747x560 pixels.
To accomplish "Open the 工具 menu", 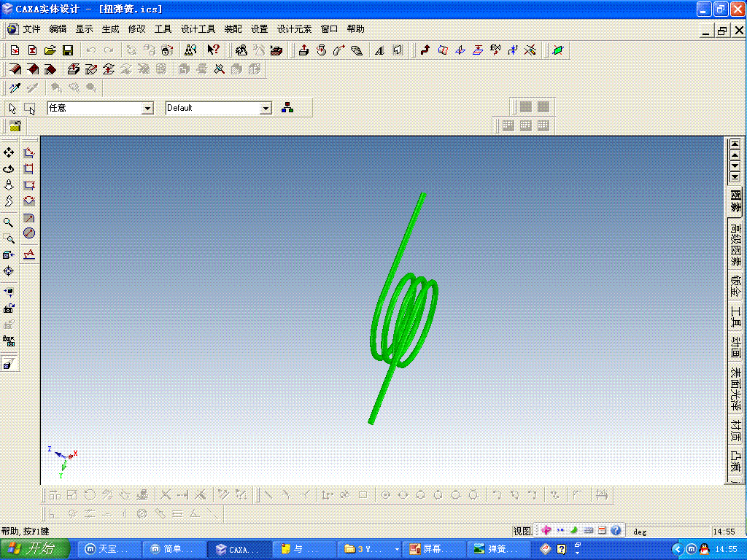I will point(163,29).
